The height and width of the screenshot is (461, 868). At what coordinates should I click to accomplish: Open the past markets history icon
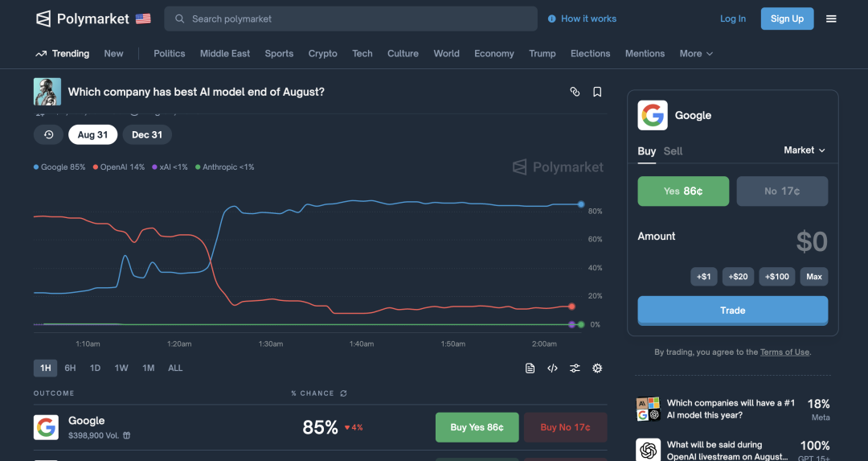(x=48, y=135)
